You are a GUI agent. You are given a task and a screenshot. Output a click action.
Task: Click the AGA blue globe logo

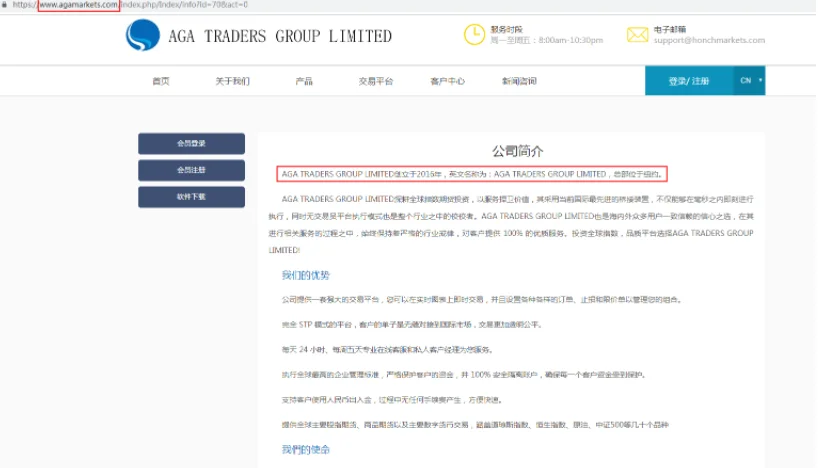pos(142,35)
